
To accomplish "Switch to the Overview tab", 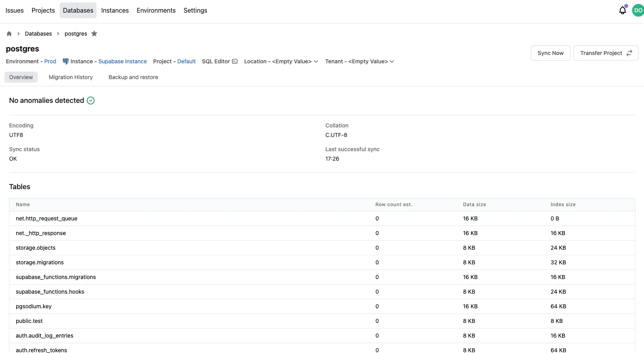I will (21, 77).
